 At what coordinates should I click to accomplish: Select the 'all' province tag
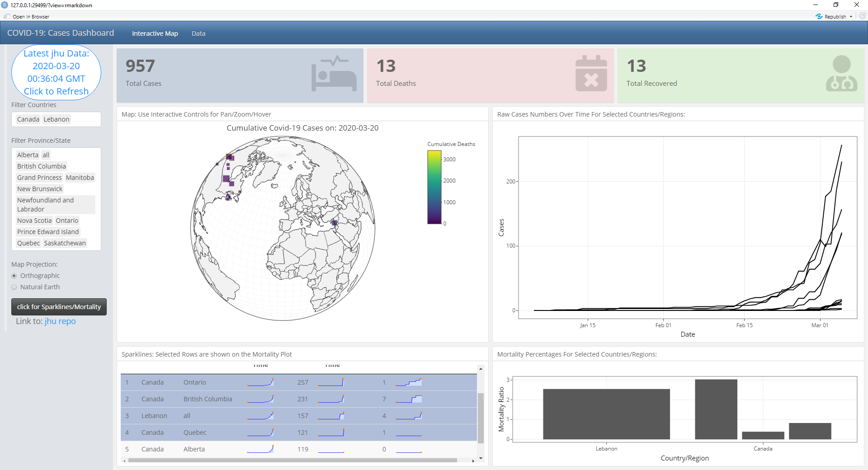(x=46, y=155)
